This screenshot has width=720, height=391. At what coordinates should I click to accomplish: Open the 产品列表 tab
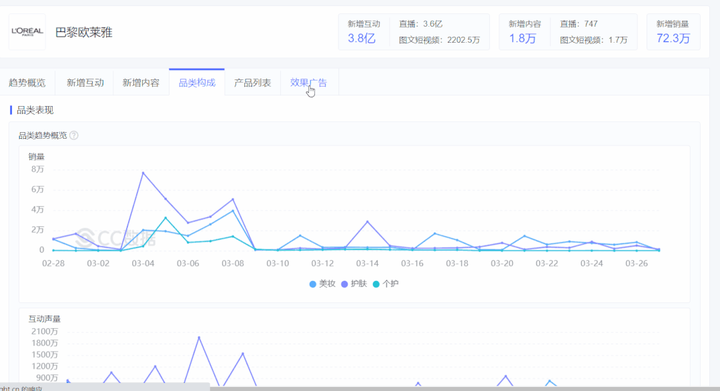pos(253,83)
